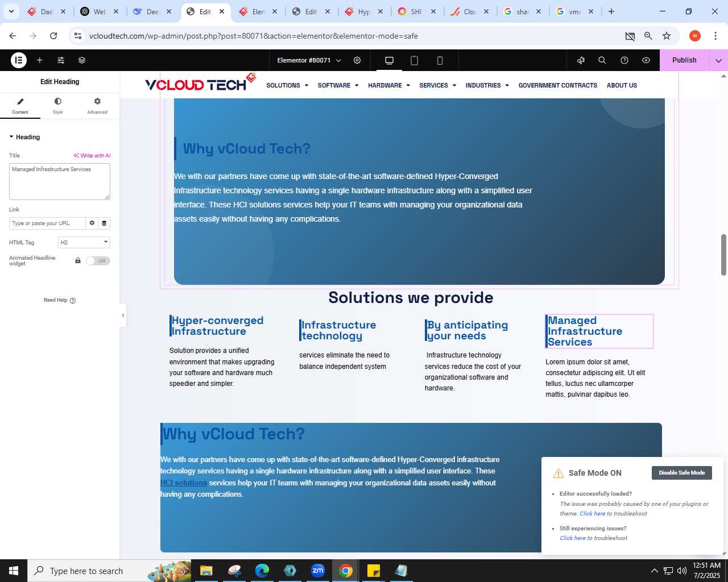Open ABOUT US menu item
The height and width of the screenshot is (582, 728).
[x=622, y=85]
